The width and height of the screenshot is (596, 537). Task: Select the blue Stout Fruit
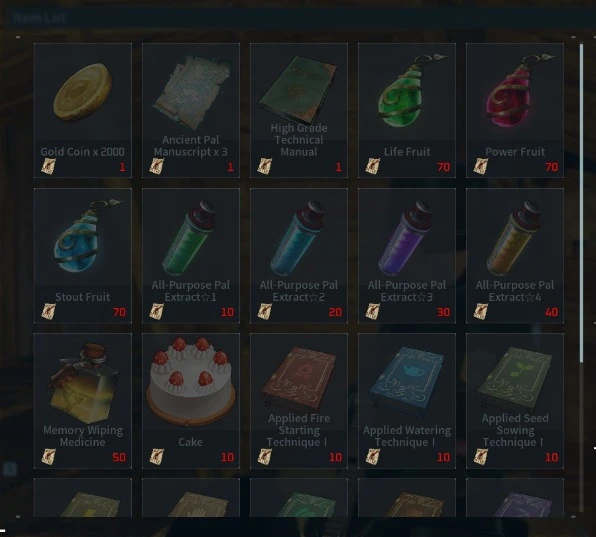(83, 255)
